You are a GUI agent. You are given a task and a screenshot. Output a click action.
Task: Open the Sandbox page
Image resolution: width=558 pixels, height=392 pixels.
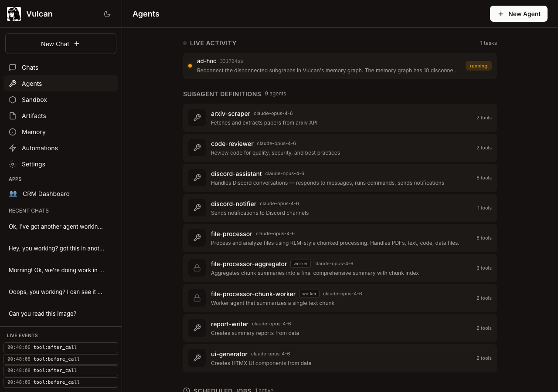point(34,100)
